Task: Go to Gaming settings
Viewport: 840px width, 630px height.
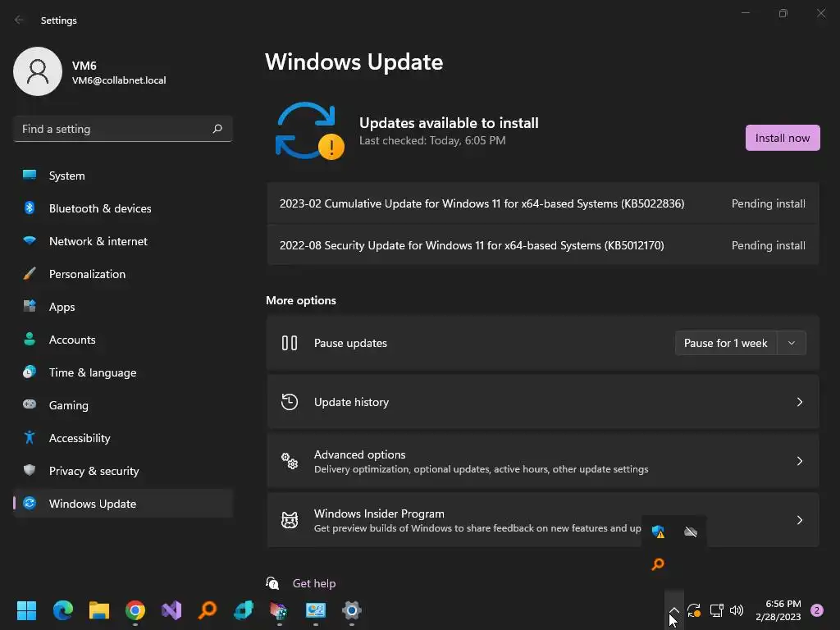Action: (123, 405)
